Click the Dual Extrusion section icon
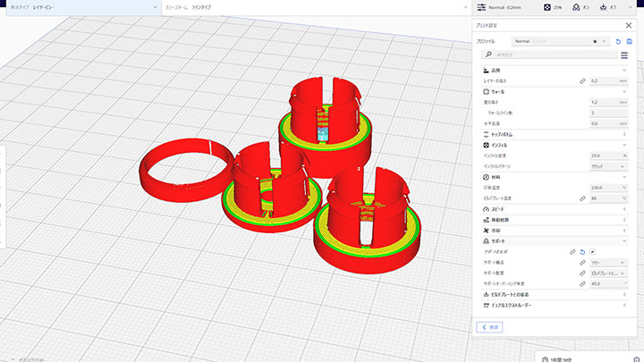 pyautogui.click(x=487, y=306)
